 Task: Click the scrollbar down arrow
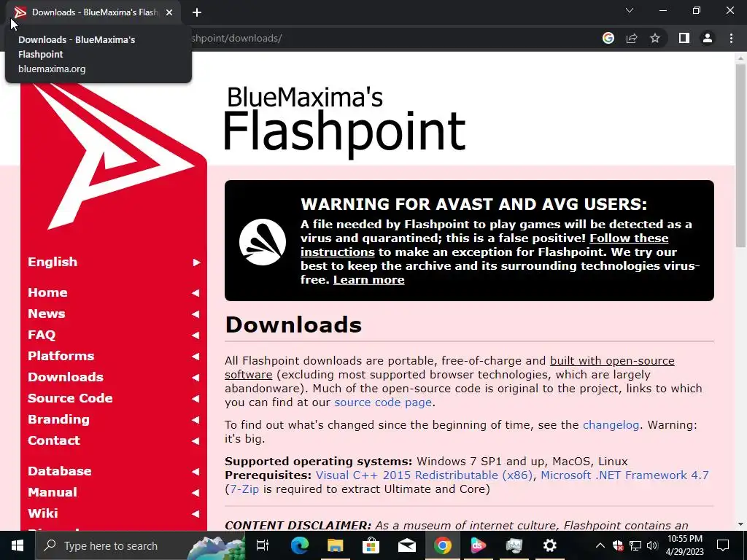click(740, 524)
